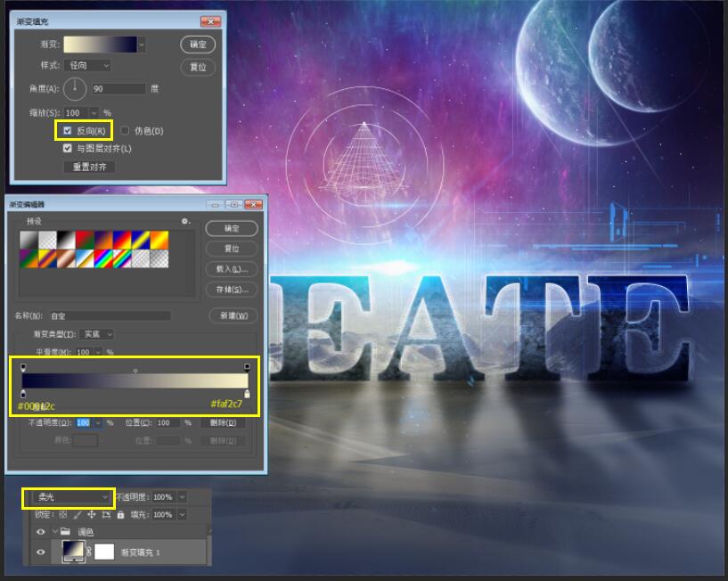The image size is (728, 581).
Task: Open the 不透明度(O) stop opacity dropdown arrow
Action: [x=98, y=422]
